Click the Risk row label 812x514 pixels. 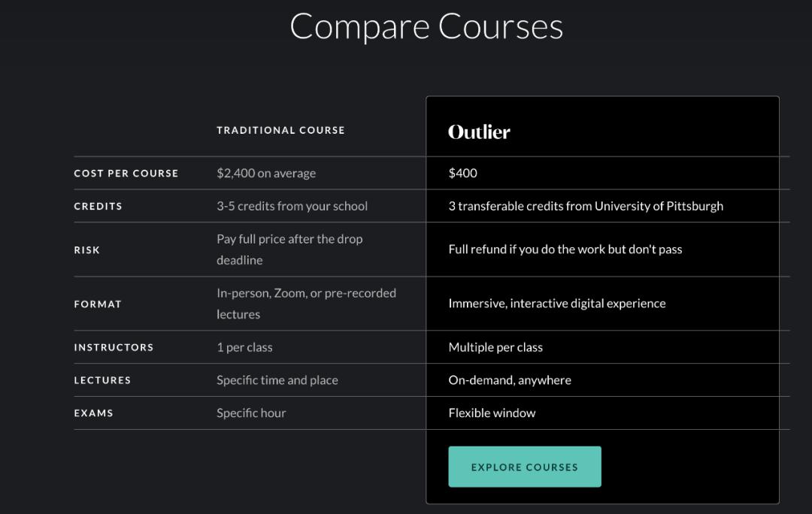point(86,250)
